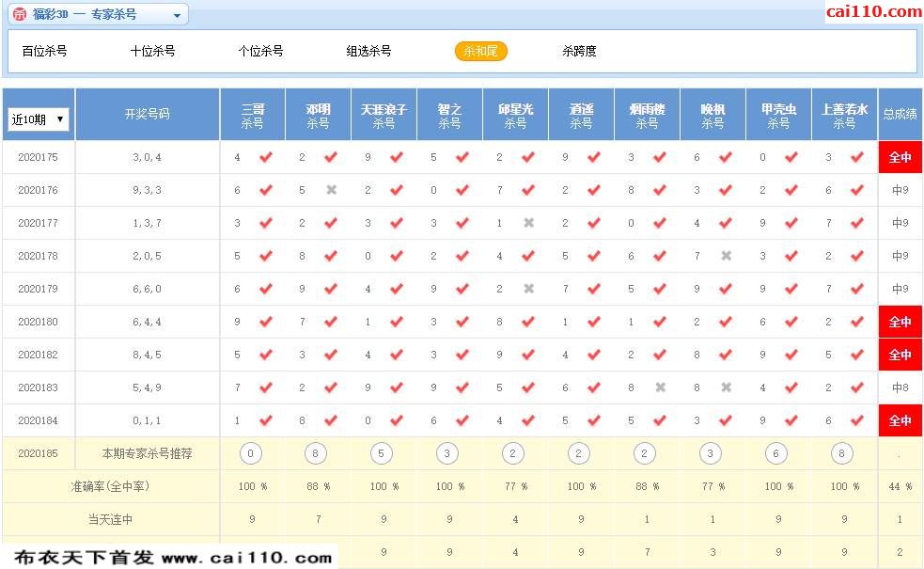The height and width of the screenshot is (569, 924).
Task: Select period 2020175 in the first column
Action: pos(38,157)
